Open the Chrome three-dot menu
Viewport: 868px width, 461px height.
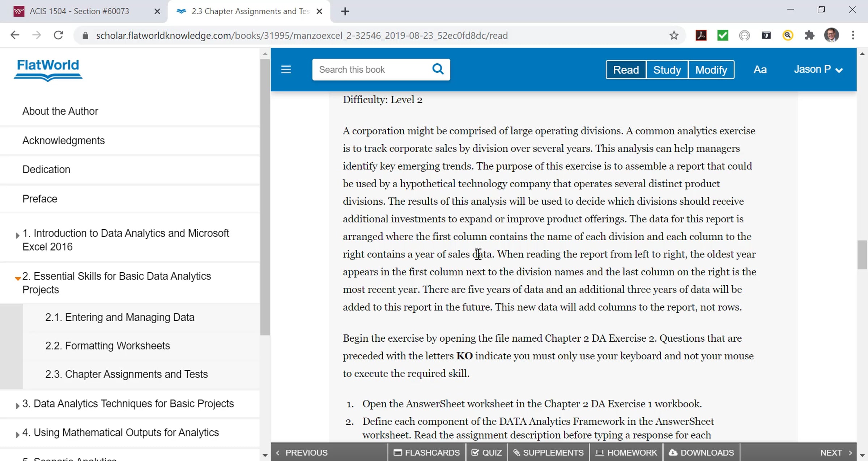[853, 35]
